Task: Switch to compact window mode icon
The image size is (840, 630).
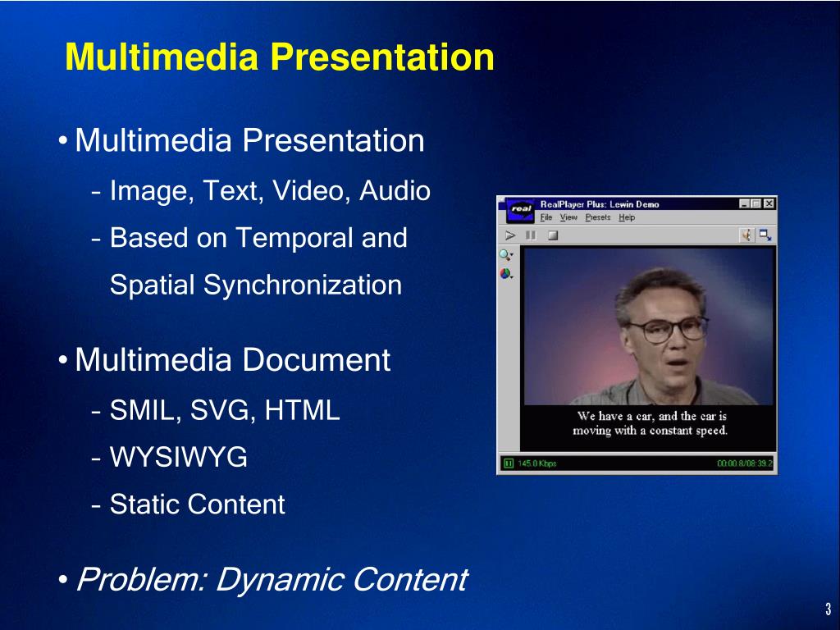Action: point(765,235)
